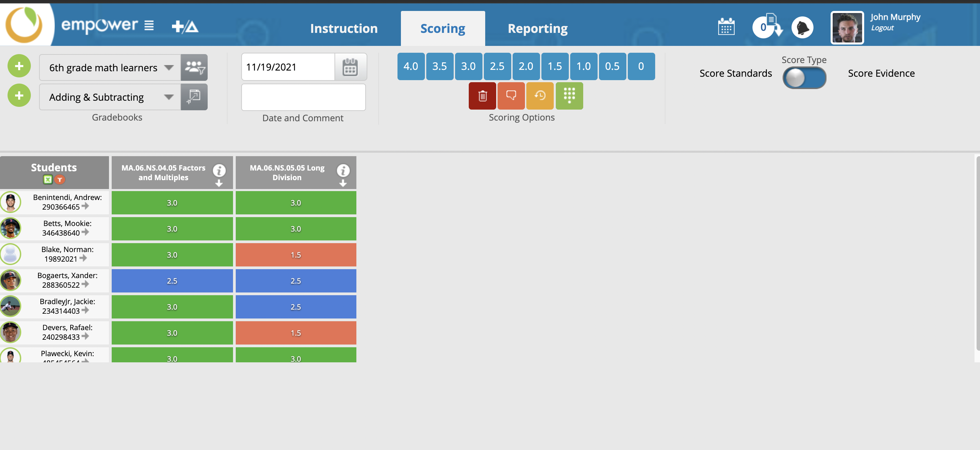Expand the 6th grade math learners dropdown
980x450 pixels.
pos(169,68)
